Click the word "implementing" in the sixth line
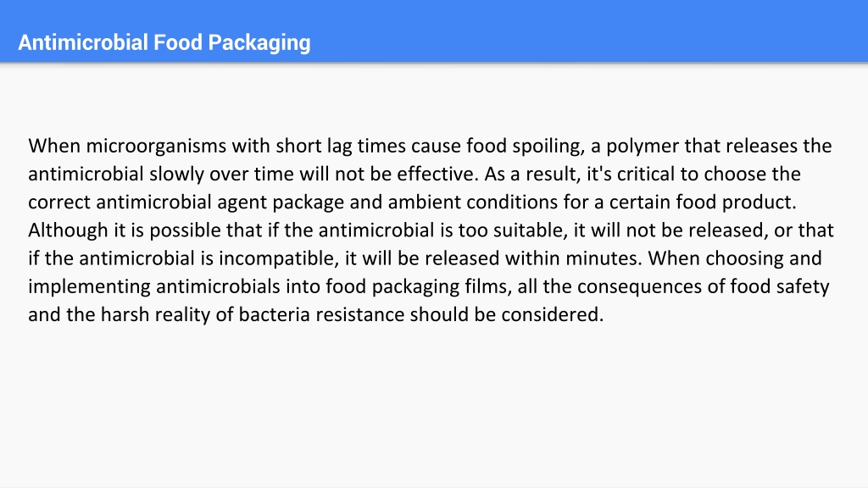Screen dimensions: 868x488 (x=89, y=286)
